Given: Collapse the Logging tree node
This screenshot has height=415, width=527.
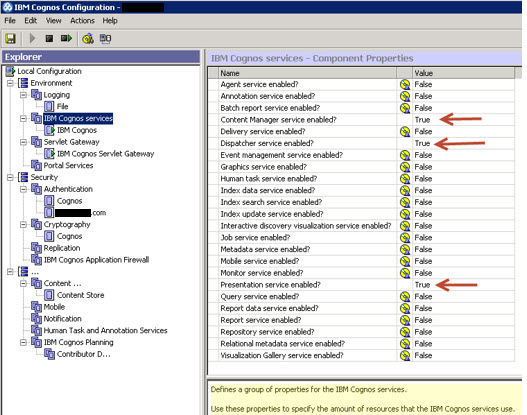Looking at the screenshot, I should [x=23, y=95].
